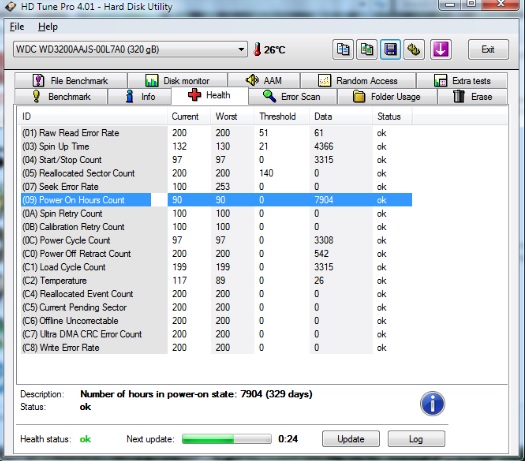This screenshot has height=461, width=525.
Task: Select the (05) Reallocated Sector Count row
Action: [216, 173]
